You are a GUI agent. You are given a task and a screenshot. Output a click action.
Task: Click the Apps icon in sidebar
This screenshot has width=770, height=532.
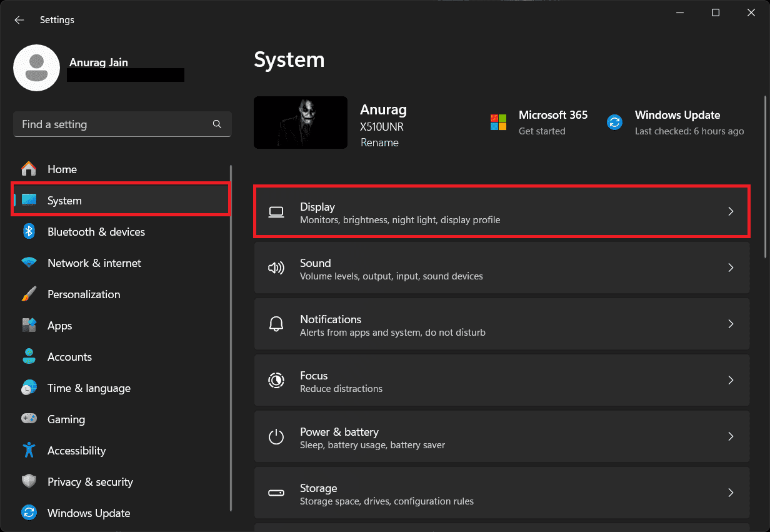pos(29,325)
